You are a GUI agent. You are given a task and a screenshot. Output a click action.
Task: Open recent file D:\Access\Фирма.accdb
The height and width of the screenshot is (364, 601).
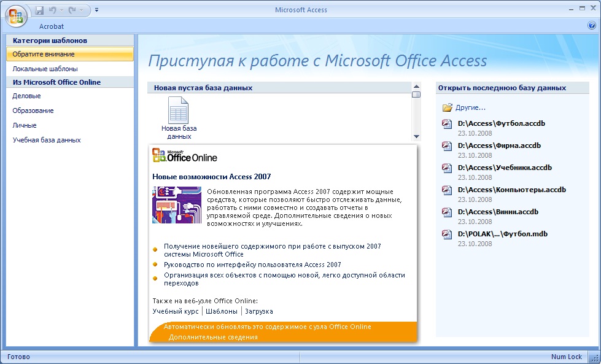point(500,145)
